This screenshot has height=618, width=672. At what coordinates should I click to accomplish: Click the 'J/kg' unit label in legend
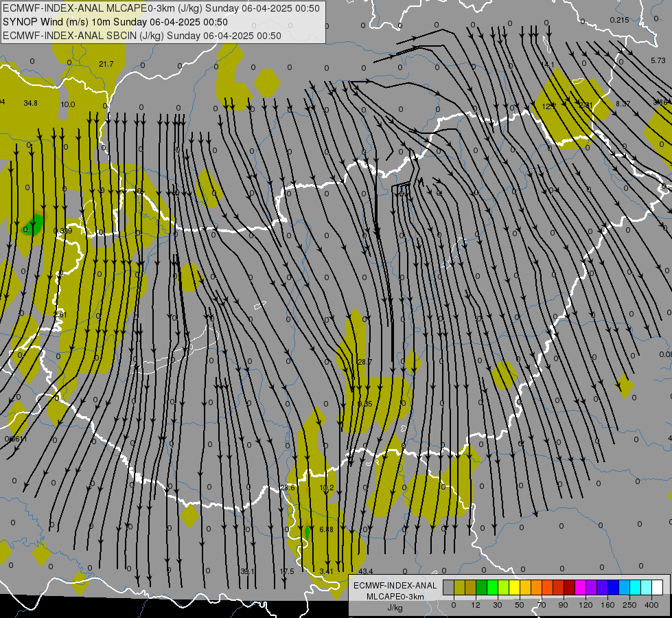pos(395,608)
